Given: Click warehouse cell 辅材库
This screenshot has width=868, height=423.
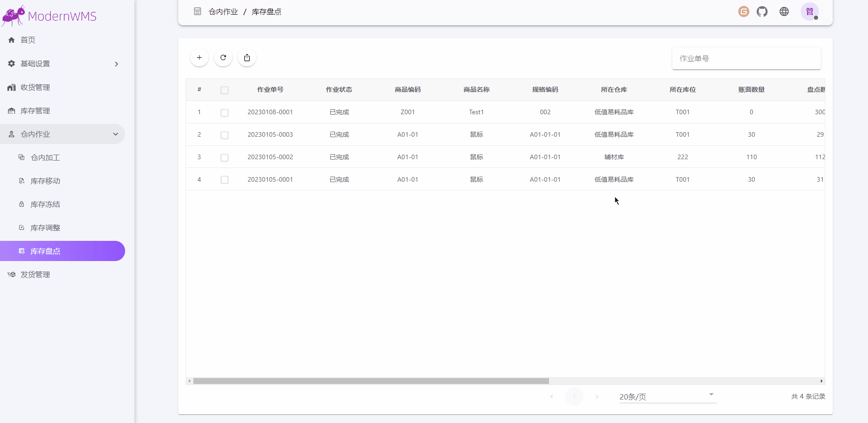Looking at the screenshot, I should coord(614,157).
